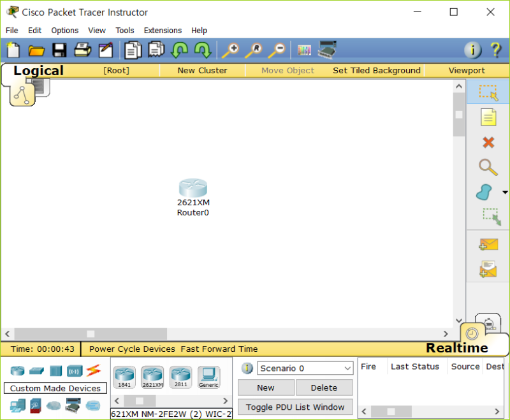Open the Tools menu
Screen dimensions: 510x420
[124, 30]
